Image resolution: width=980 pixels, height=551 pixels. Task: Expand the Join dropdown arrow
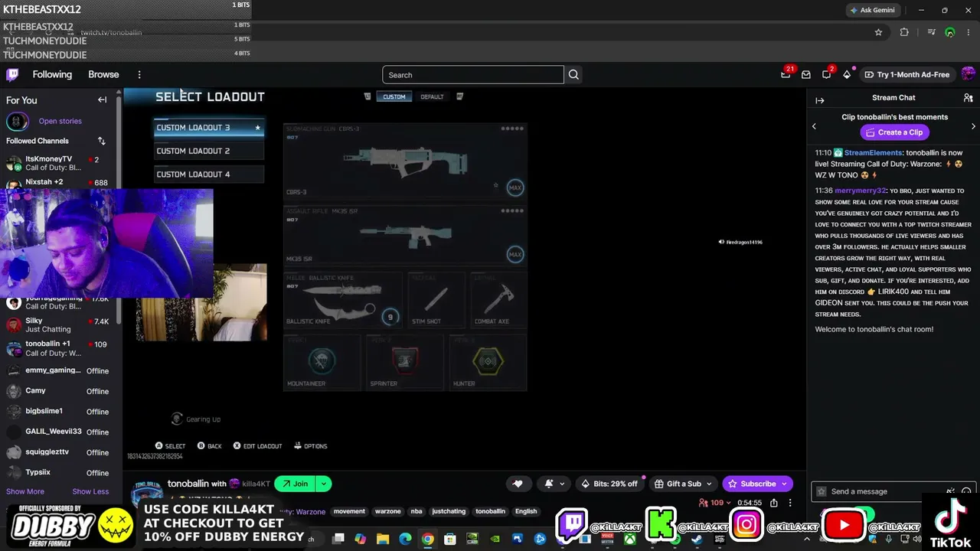click(324, 484)
